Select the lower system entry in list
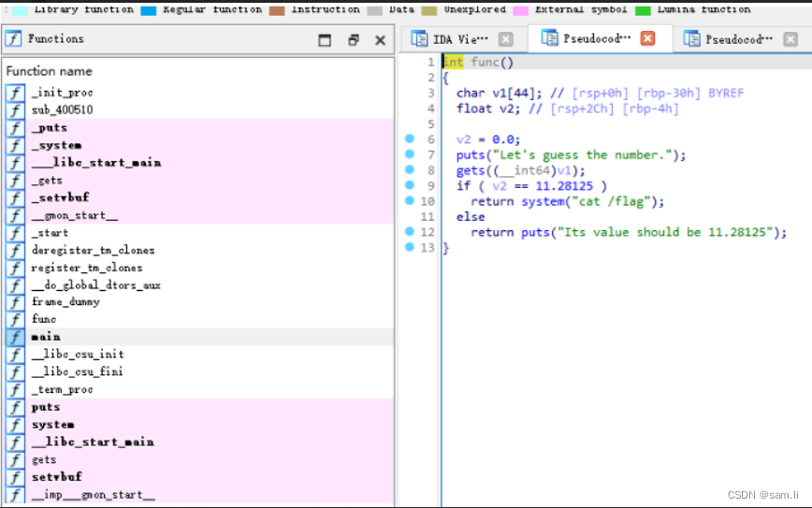 [x=198, y=425]
